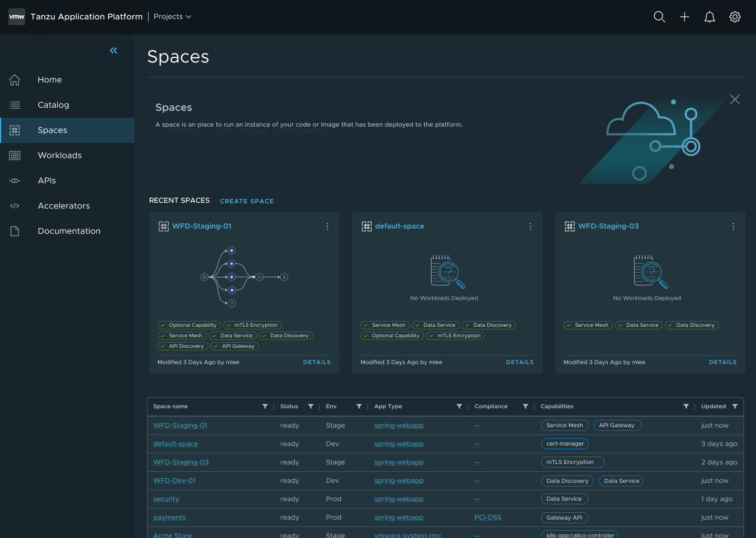756x538 pixels.
Task: Click the Workloads icon in sidebar
Action: [15, 156]
